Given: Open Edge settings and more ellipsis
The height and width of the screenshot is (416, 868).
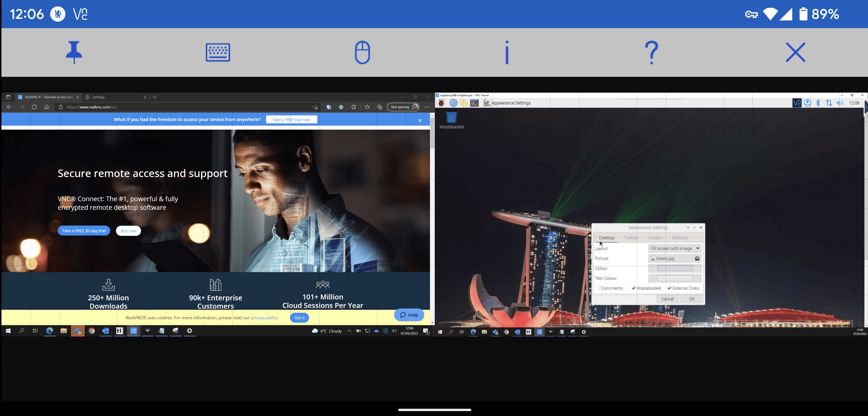Looking at the screenshot, I should point(427,107).
